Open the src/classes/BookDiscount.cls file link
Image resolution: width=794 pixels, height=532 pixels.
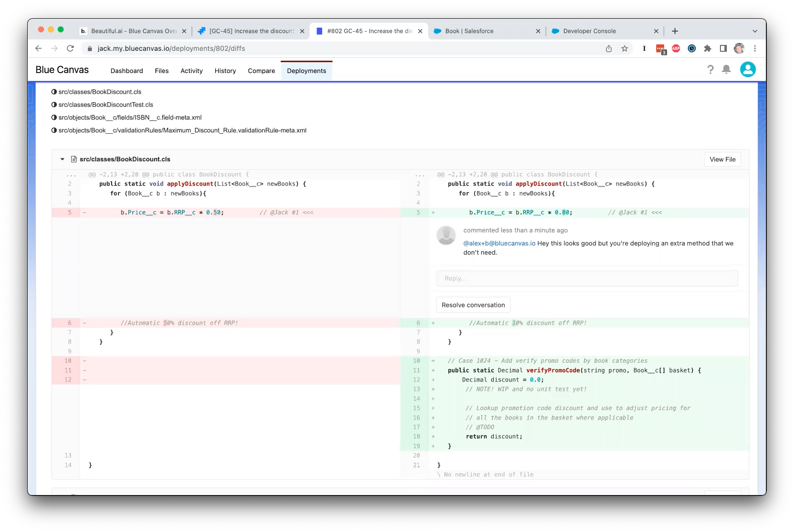click(x=100, y=92)
